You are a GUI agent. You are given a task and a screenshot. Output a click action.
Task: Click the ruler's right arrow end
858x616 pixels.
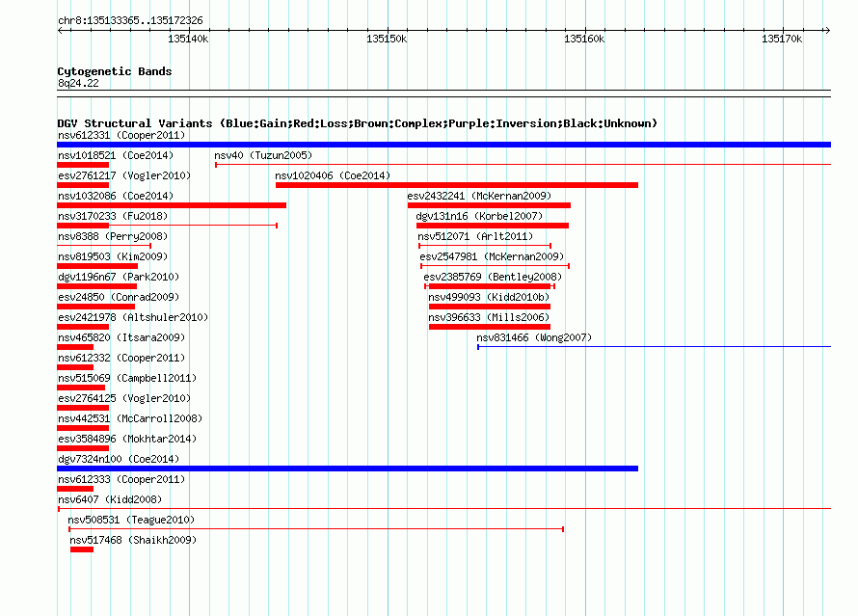(827, 30)
